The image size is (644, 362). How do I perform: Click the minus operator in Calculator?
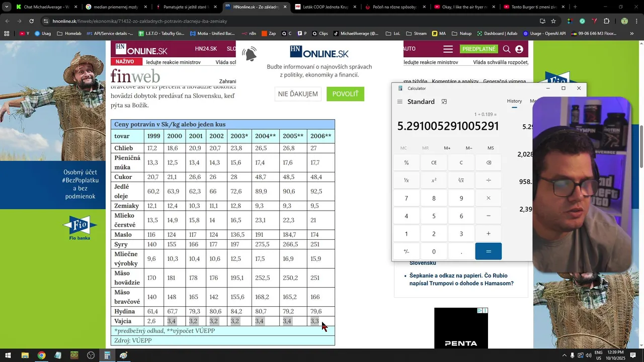[x=489, y=216]
